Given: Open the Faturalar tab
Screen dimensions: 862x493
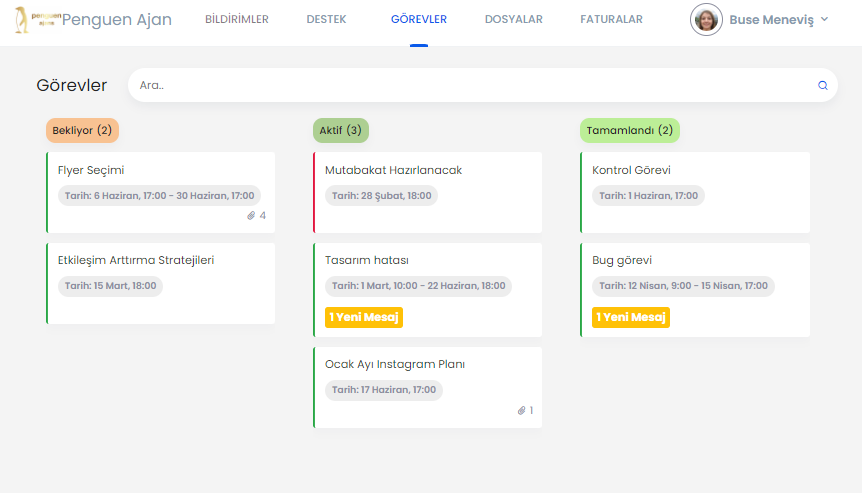Looking at the screenshot, I should 611,19.
